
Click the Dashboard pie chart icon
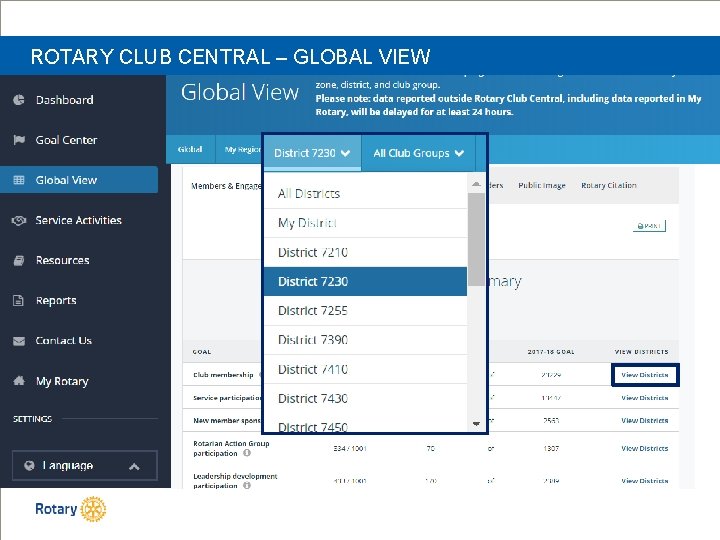(x=19, y=100)
